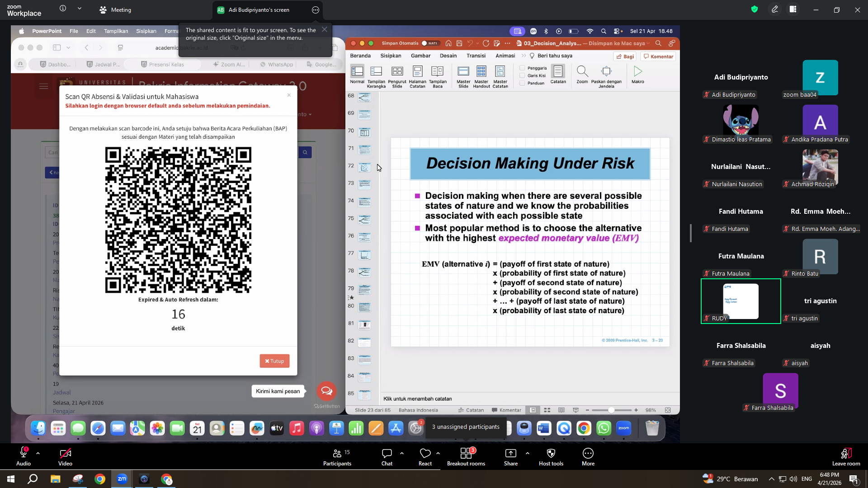Click the notes field 'Klik untuk menambah catatan'
The height and width of the screenshot is (488, 868).
coord(417,399)
